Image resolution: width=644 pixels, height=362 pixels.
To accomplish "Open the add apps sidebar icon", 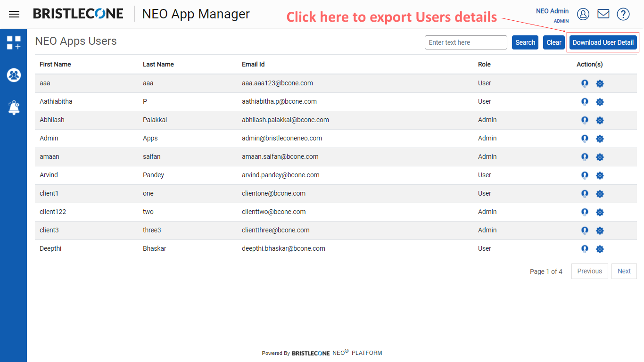I will coord(14,42).
